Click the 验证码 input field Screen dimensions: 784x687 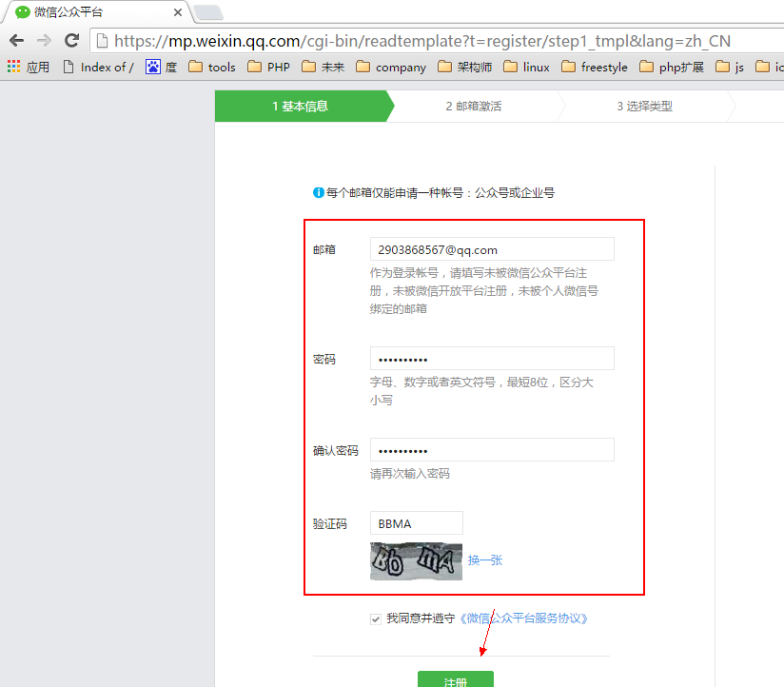tap(416, 523)
